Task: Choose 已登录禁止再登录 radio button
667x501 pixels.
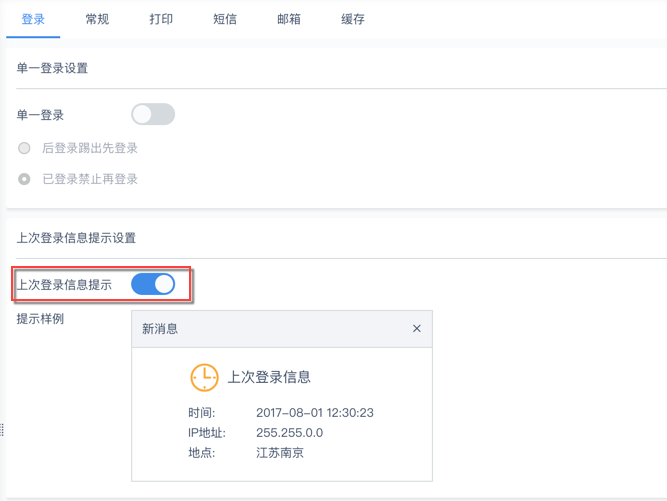Action: click(25, 179)
